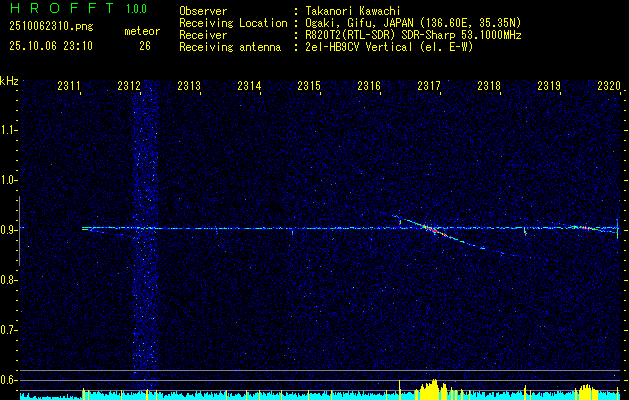Click the red echo spot near 2319

click(584, 227)
